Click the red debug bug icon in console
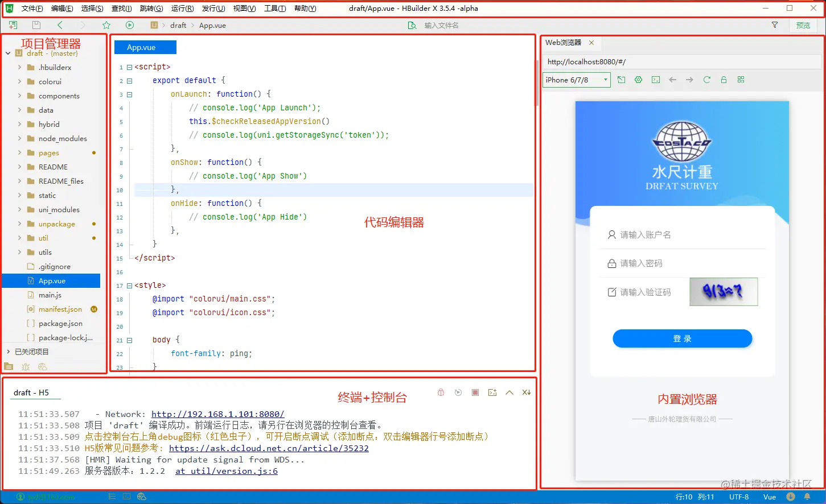This screenshot has height=504, width=826. tap(441, 393)
